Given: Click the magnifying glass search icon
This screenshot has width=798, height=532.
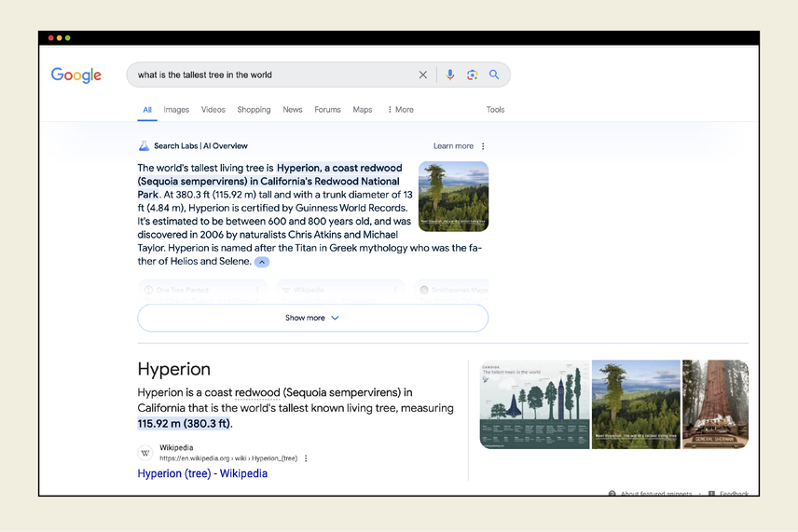Looking at the screenshot, I should 494,75.
